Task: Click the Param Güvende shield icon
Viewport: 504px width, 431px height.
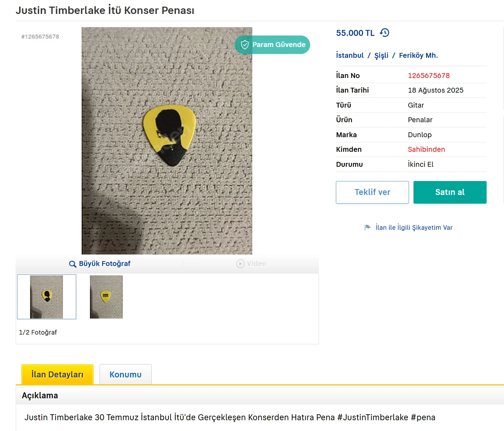Action: click(245, 45)
